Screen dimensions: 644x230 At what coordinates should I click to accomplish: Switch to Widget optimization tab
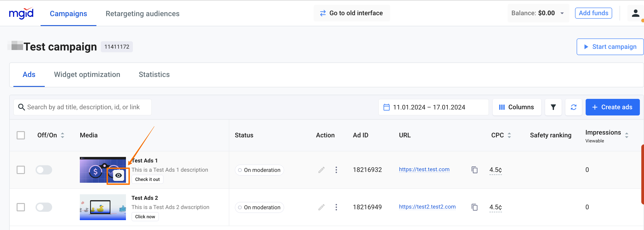(x=87, y=74)
